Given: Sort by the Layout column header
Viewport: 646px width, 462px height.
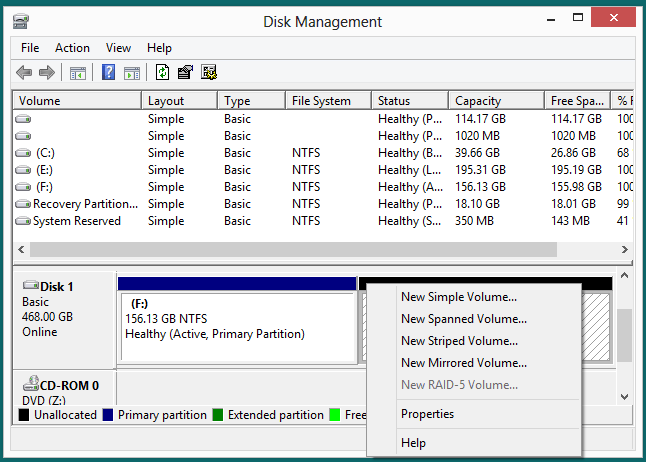Looking at the screenshot, I should tap(179, 101).
